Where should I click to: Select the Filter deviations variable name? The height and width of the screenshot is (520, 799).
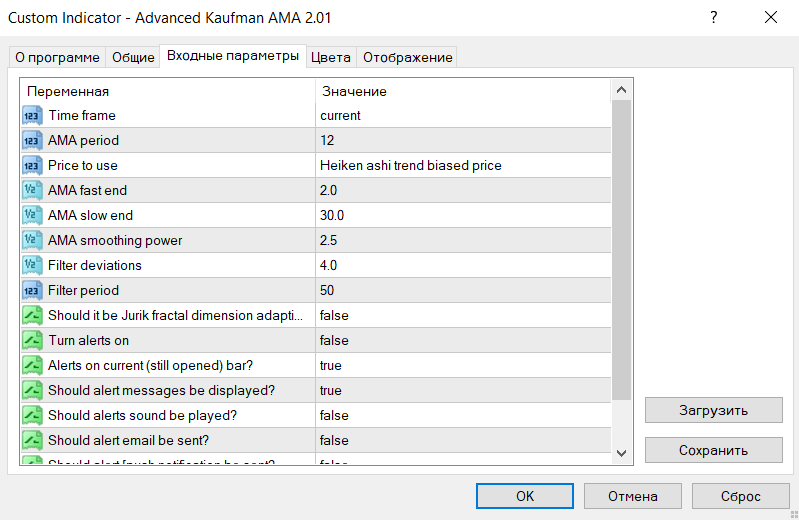click(x=94, y=265)
